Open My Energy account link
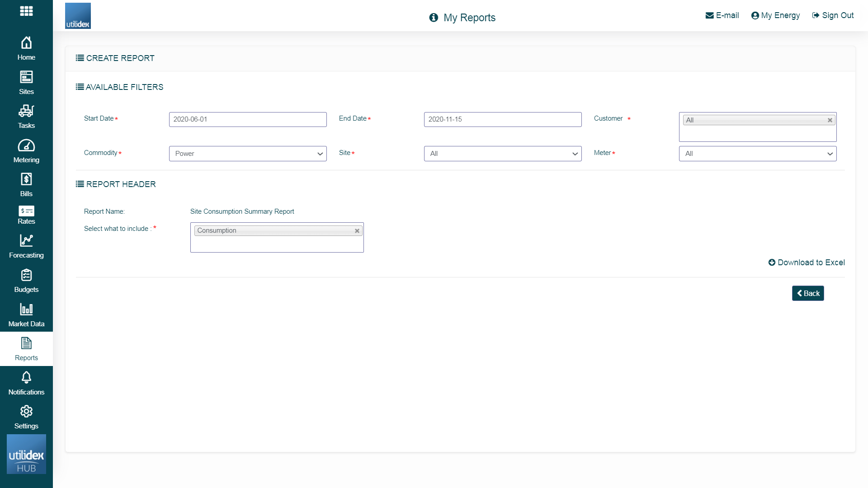The height and width of the screenshot is (488, 868). tap(775, 15)
